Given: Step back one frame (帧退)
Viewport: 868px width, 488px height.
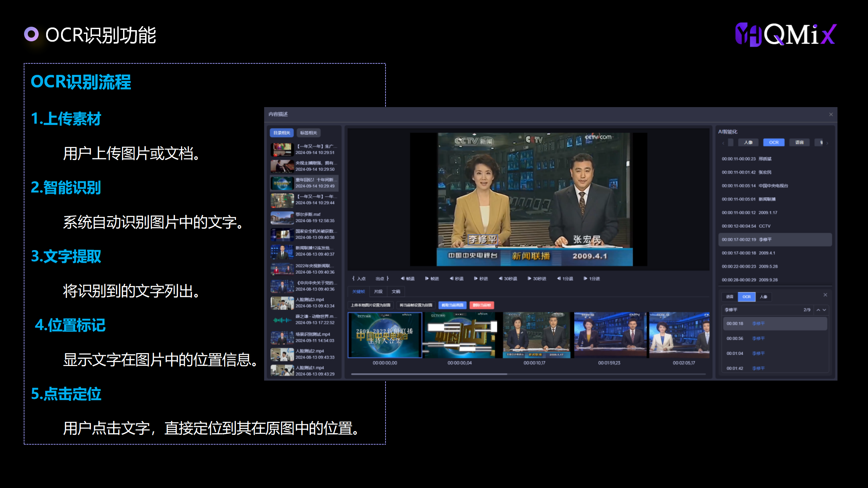Looking at the screenshot, I should click(408, 279).
